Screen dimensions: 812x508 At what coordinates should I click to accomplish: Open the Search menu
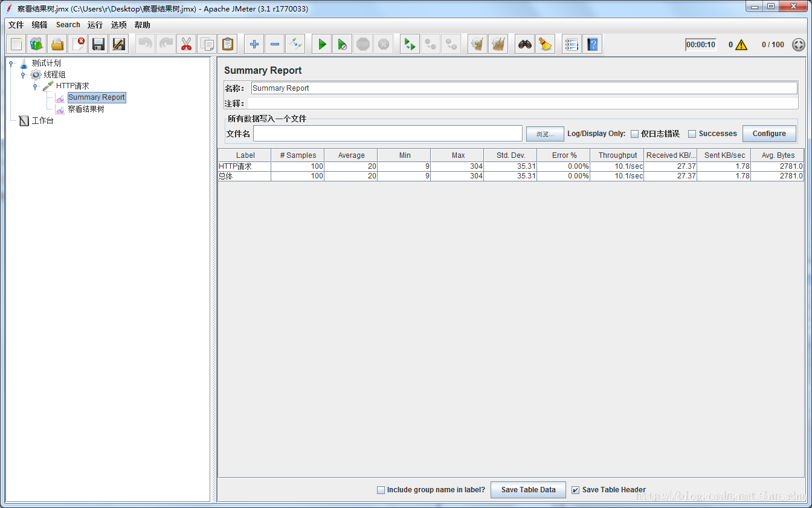click(x=68, y=25)
